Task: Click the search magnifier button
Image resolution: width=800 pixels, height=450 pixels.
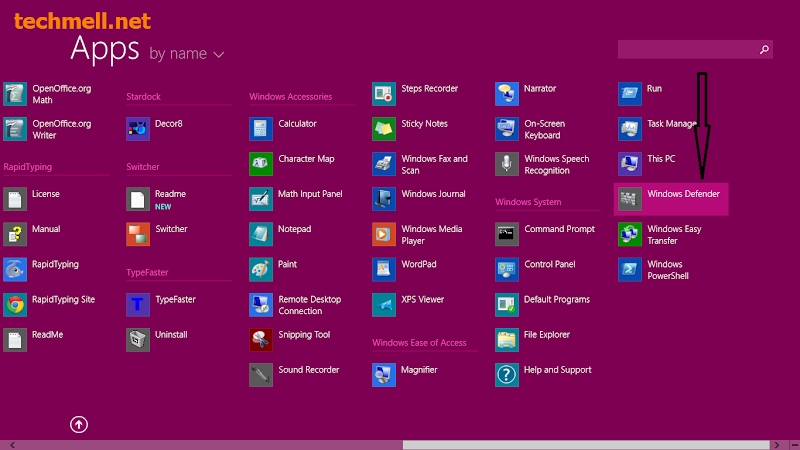Action: 764,49
